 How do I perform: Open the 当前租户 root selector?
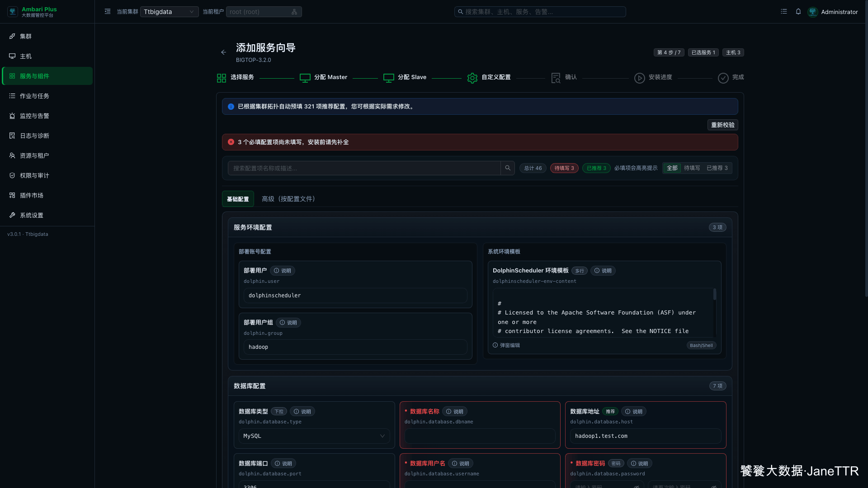point(264,12)
